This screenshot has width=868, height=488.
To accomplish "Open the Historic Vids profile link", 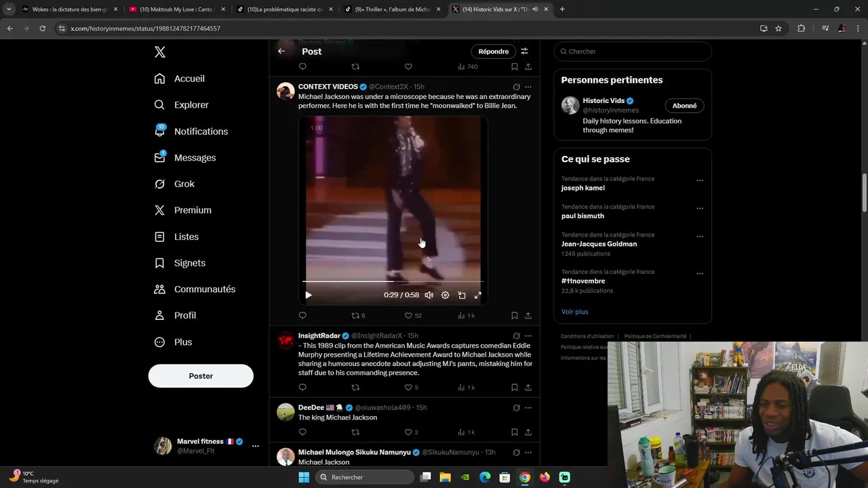I will [604, 101].
